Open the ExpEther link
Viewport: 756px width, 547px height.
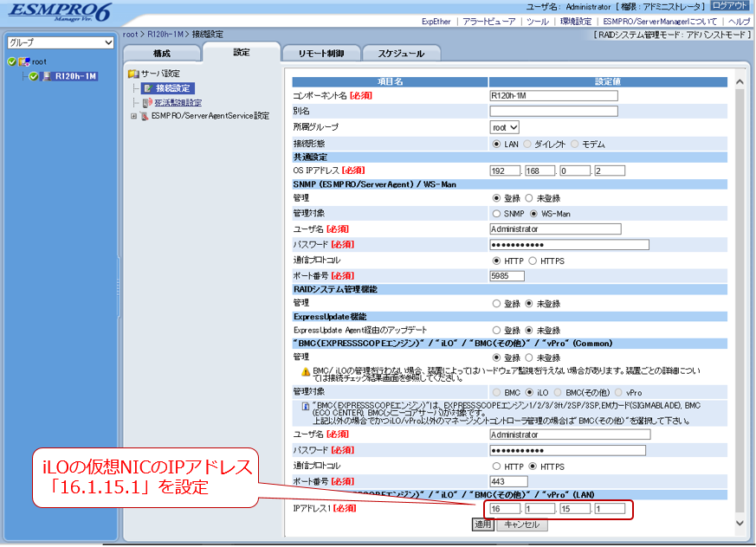point(436,22)
